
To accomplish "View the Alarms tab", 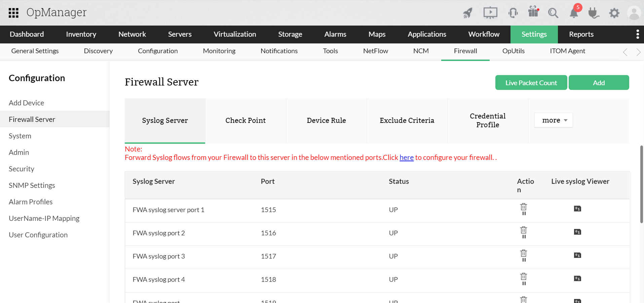I will click(x=335, y=34).
